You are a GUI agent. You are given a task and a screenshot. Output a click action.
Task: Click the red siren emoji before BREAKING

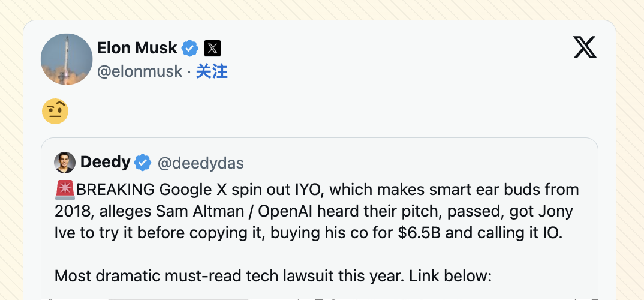(x=65, y=190)
